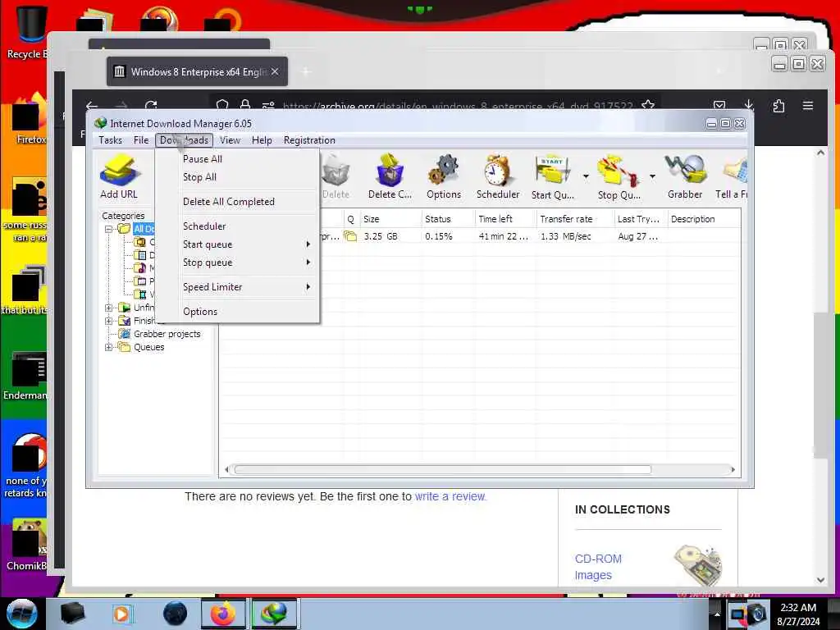Open the Options gear toolbar icon

tap(444, 177)
